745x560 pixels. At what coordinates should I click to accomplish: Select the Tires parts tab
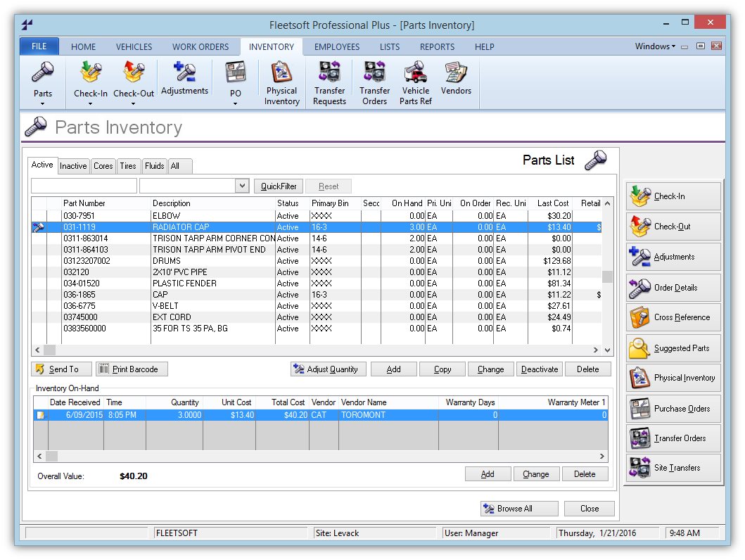click(128, 166)
